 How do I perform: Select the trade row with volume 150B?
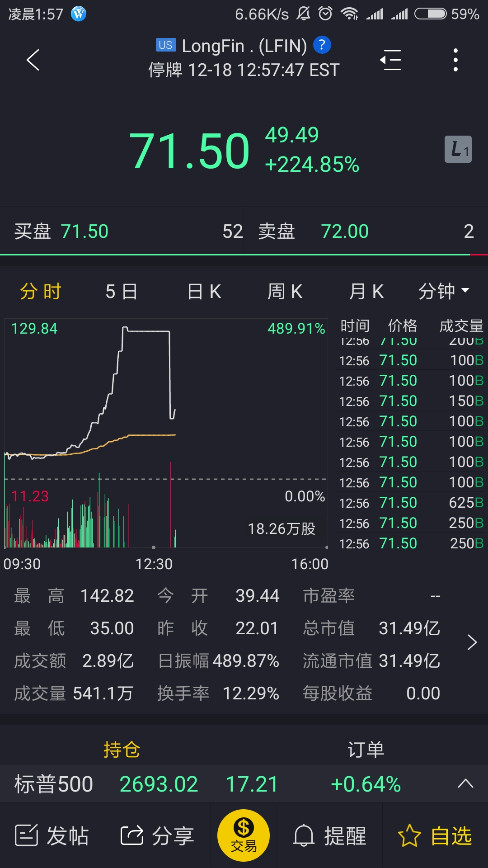click(410, 401)
